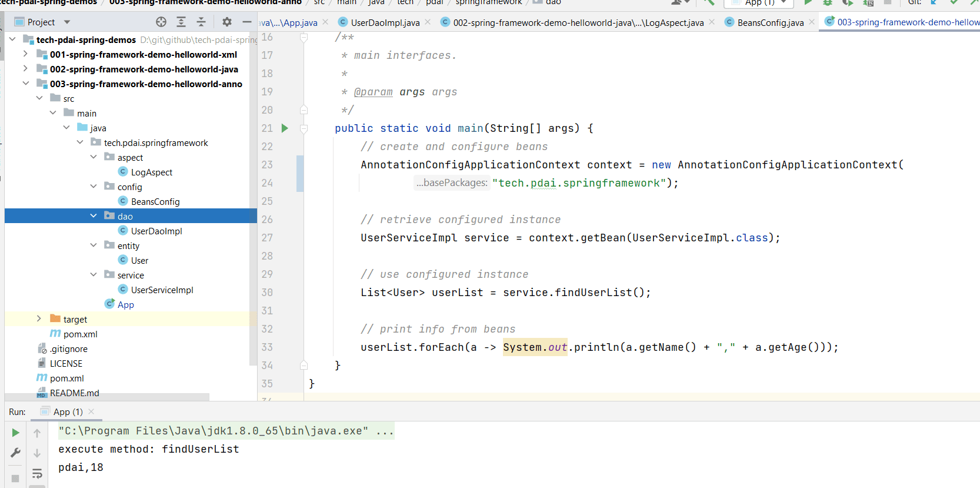This screenshot has width=980, height=488.
Task: Rerun App using the Run panel's green arrow
Action: click(16, 433)
